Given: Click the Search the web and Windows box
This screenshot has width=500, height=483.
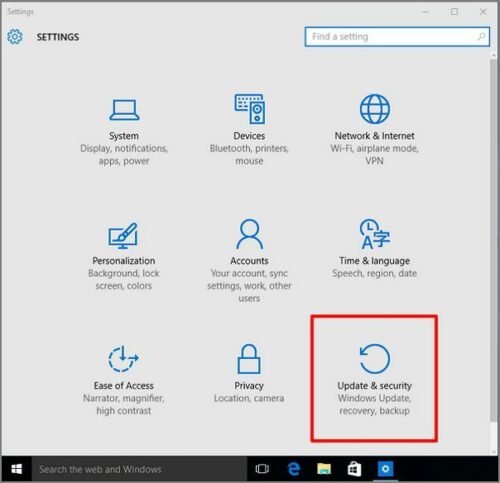Looking at the screenshot, I should pos(139,469).
